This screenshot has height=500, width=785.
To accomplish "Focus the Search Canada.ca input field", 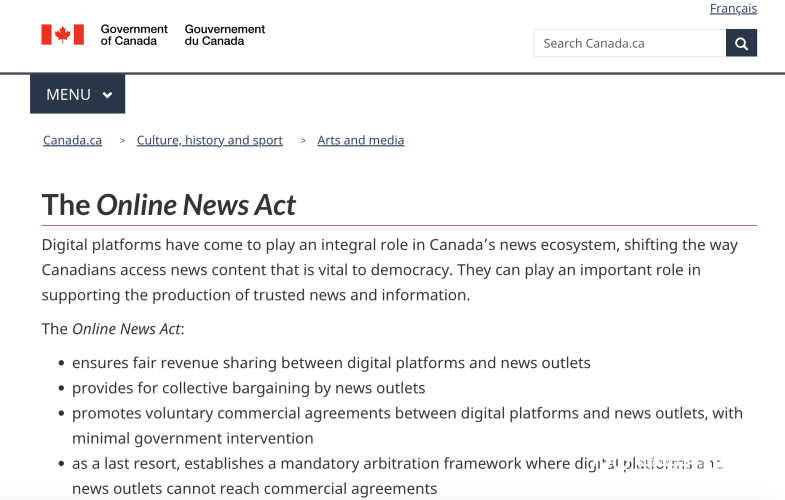I will 630,43.
